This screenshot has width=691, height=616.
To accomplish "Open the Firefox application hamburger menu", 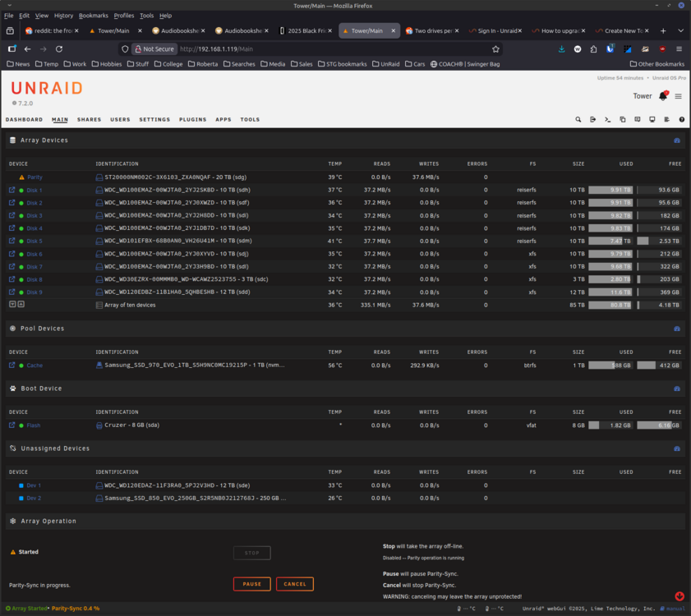I will 679,49.
